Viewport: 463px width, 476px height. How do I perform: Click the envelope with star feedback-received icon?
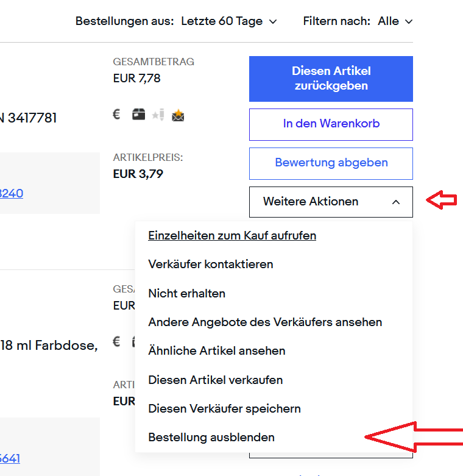point(178,115)
